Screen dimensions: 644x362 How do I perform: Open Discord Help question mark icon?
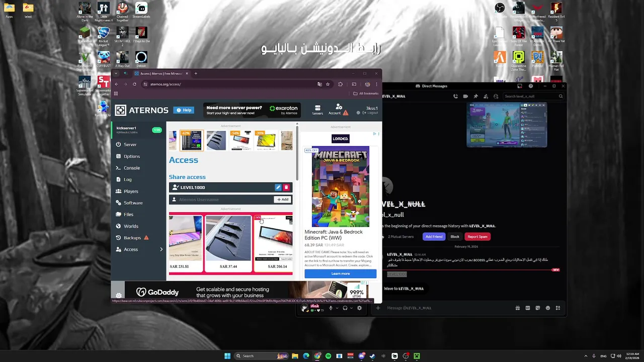coord(531,86)
